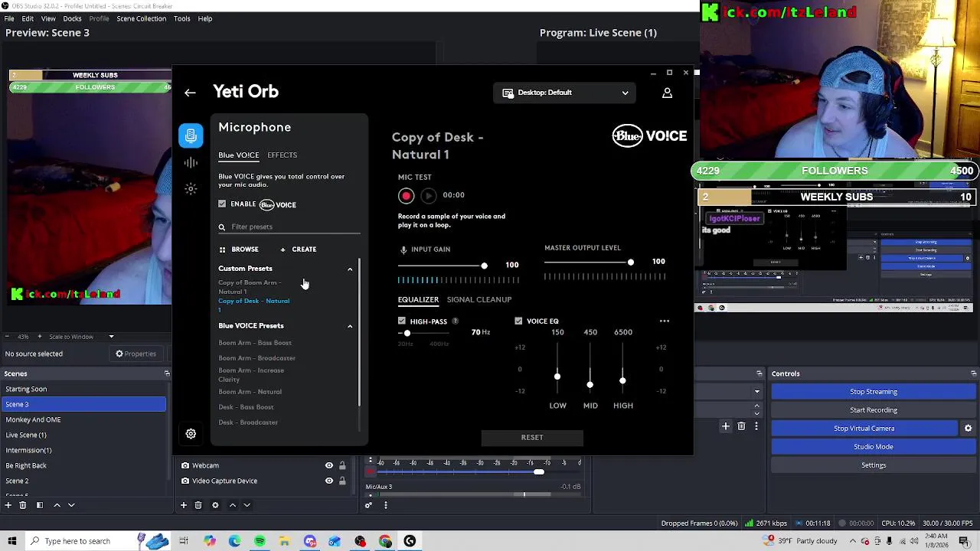
Task: Go back with the Yeti Orb arrow
Action: (x=190, y=93)
